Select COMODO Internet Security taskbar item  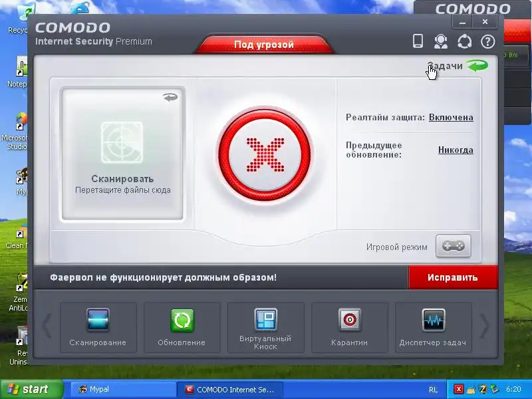click(231, 390)
